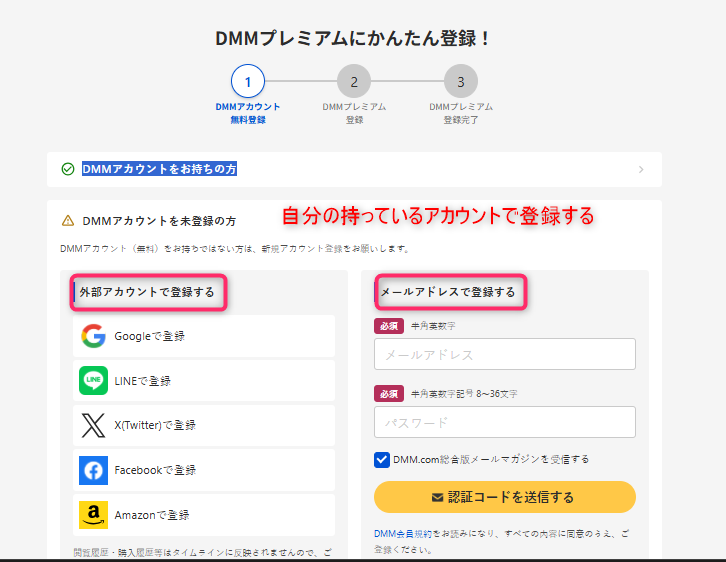
Task: Click the Amazon logo icon
Action: click(x=94, y=515)
